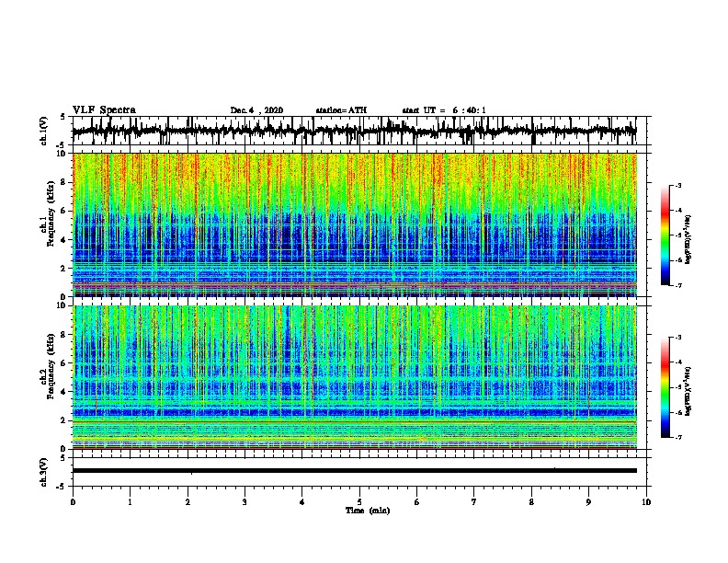Click the ch.1 color scale bar
This screenshot has height=563, width=728.
coord(665,236)
